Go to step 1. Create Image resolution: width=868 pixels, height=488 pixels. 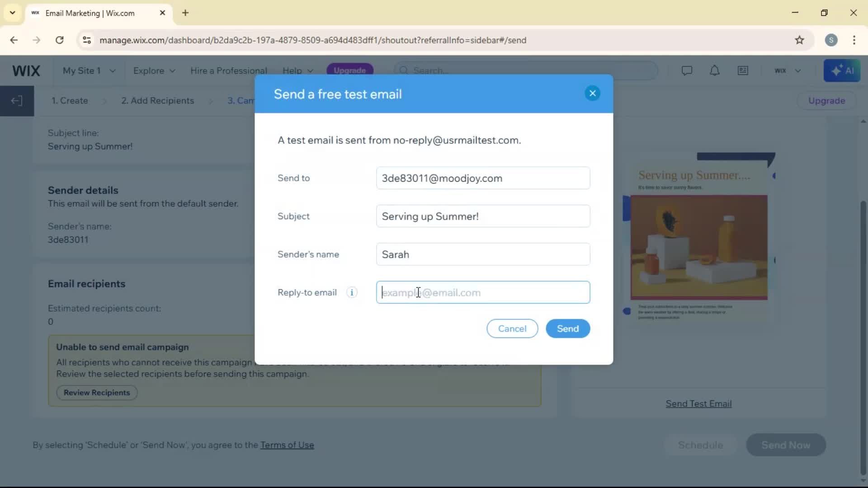point(70,101)
